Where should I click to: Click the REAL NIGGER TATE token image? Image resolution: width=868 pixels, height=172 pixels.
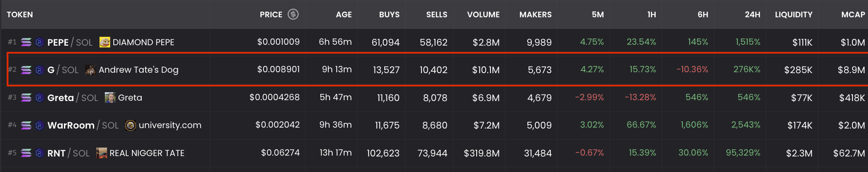pos(102,153)
